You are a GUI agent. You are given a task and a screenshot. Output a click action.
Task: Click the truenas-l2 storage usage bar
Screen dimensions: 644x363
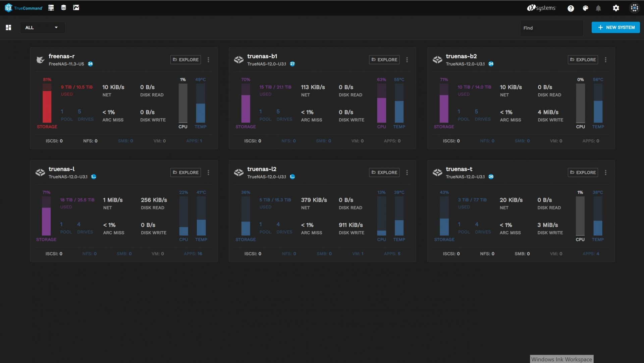click(x=246, y=216)
